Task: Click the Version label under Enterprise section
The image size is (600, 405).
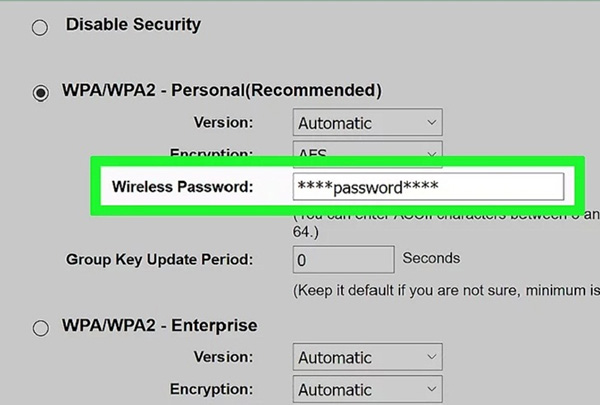Action: coord(223,357)
